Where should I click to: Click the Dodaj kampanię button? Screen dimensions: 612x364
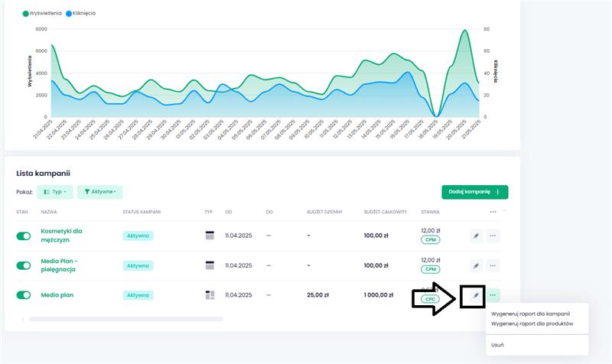[x=474, y=192]
